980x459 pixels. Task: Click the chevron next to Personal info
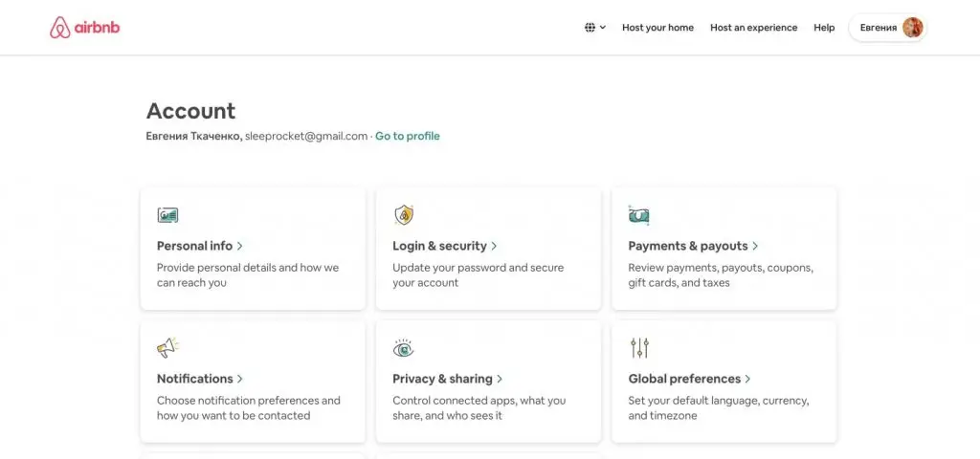coord(240,246)
